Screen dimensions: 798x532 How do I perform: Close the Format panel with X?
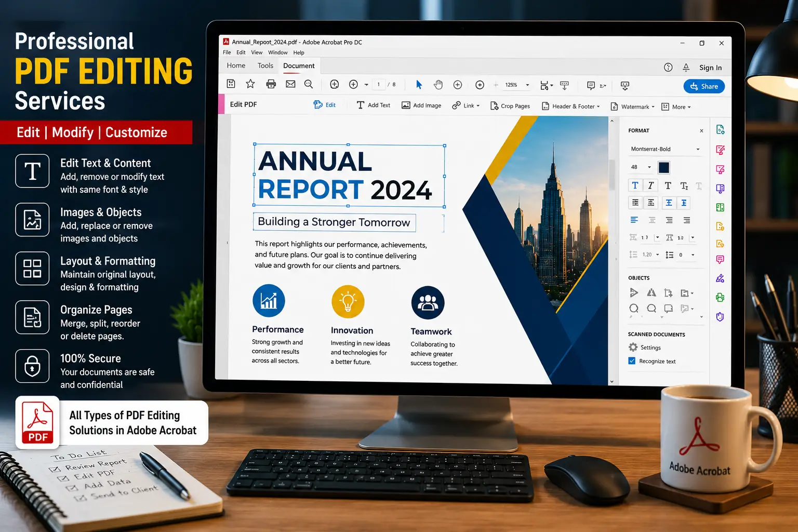click(x=701, y=131)
